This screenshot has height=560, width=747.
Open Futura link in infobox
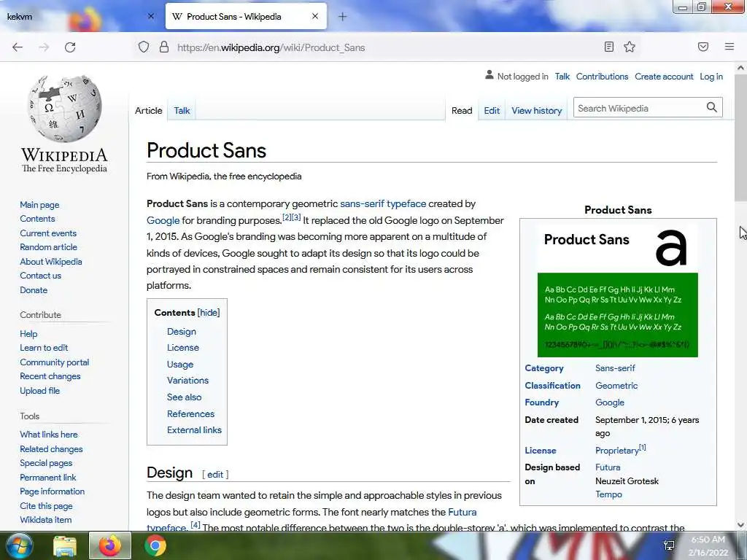pyautogui.click(x=608, y=467)
